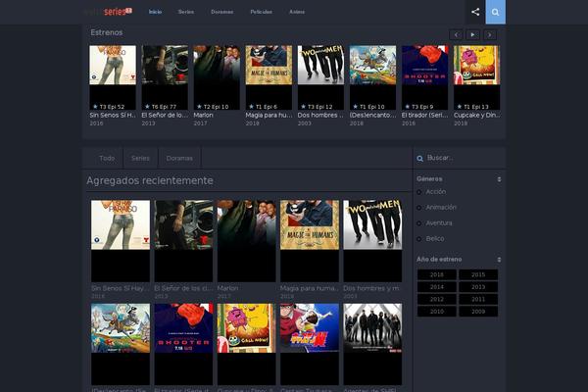The width and height of the screenshot is (588, 392).
Task: Open El Señor de lo... T6 Epi 77 in Estrenos
Action: pos(165,77)
